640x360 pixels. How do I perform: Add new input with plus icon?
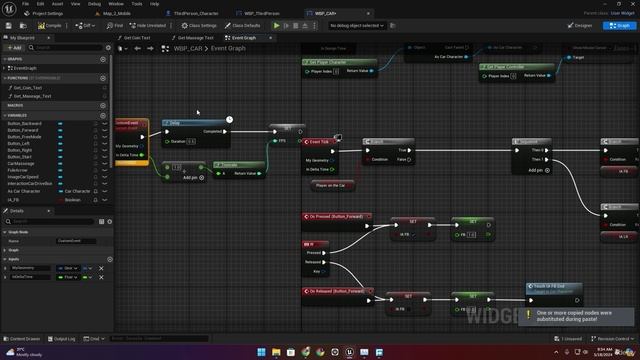coord(110,259)
